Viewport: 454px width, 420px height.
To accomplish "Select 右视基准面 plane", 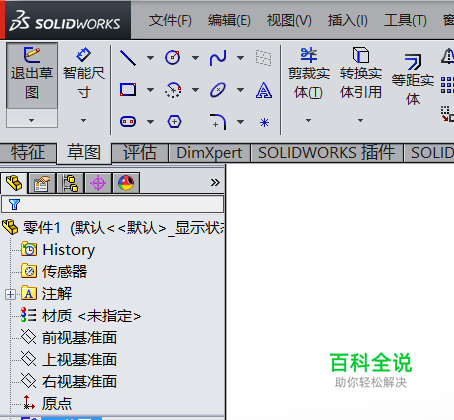I will click(69, 382).
